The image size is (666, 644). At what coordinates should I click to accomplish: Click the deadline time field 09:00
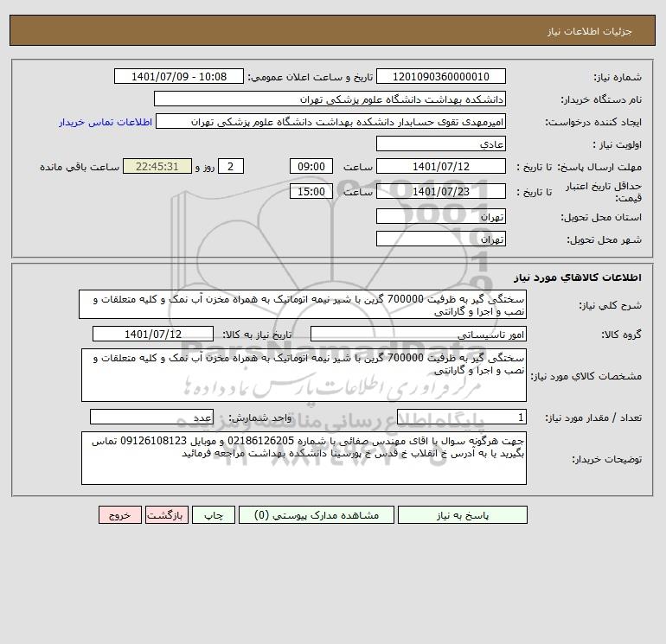311,167
